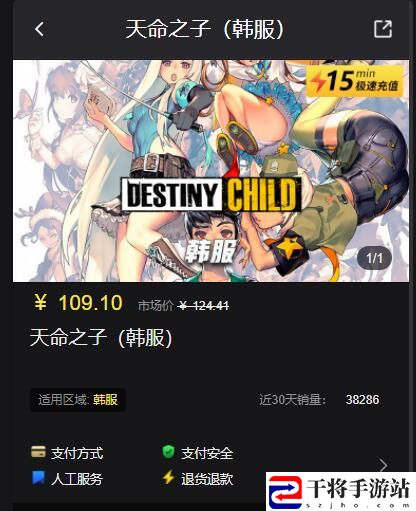Tap the refund lightning bolt icon

coord(168,477)
